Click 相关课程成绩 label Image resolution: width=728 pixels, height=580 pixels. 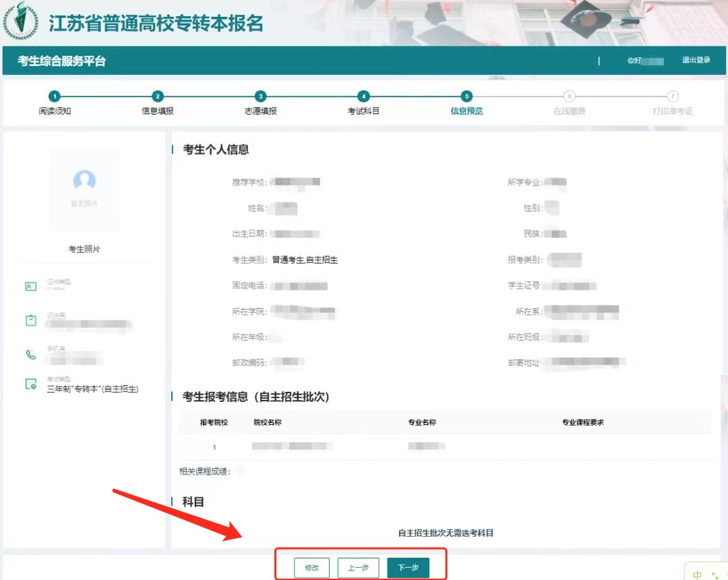tap(205, 471)
